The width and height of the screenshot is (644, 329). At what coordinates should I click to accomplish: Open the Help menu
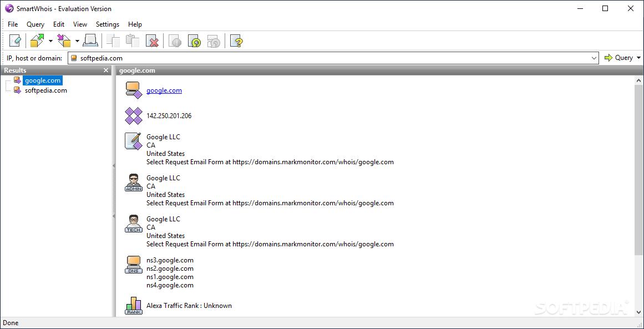pos(135,24)
